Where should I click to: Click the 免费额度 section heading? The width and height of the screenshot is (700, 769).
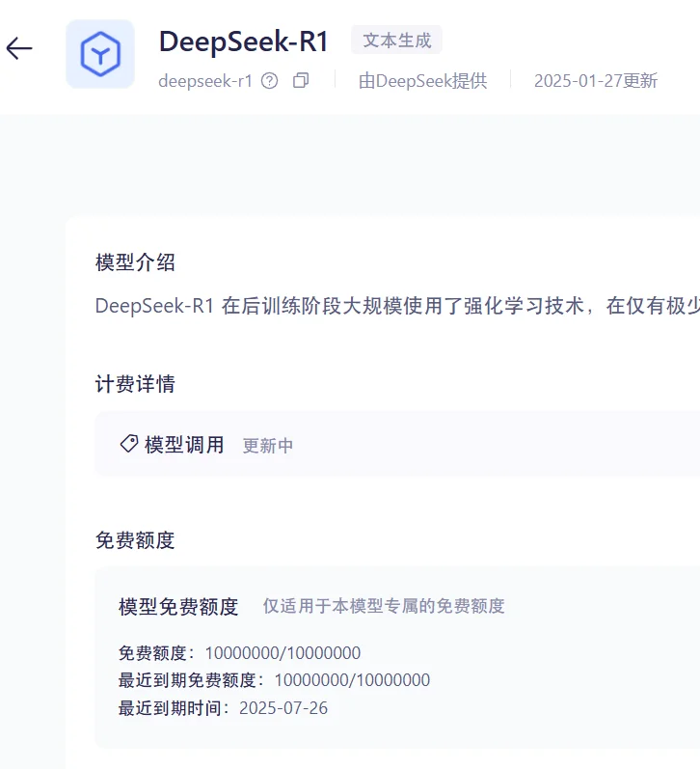(135, 540)
